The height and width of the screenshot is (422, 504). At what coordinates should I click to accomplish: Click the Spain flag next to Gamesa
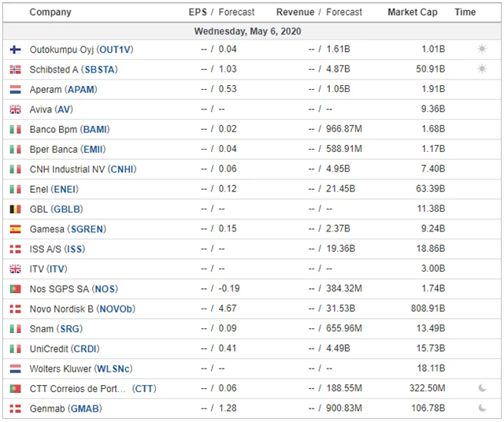[x=15, y=229]
